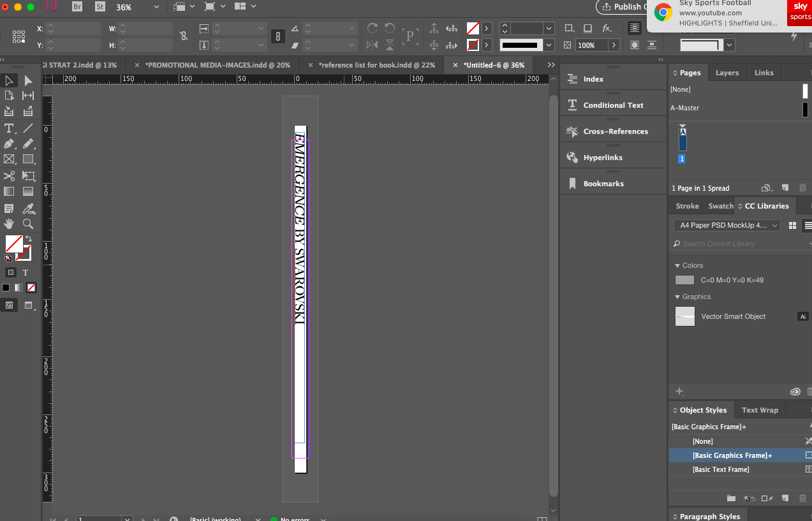Select the Selection tool arrow

point(10,80)
